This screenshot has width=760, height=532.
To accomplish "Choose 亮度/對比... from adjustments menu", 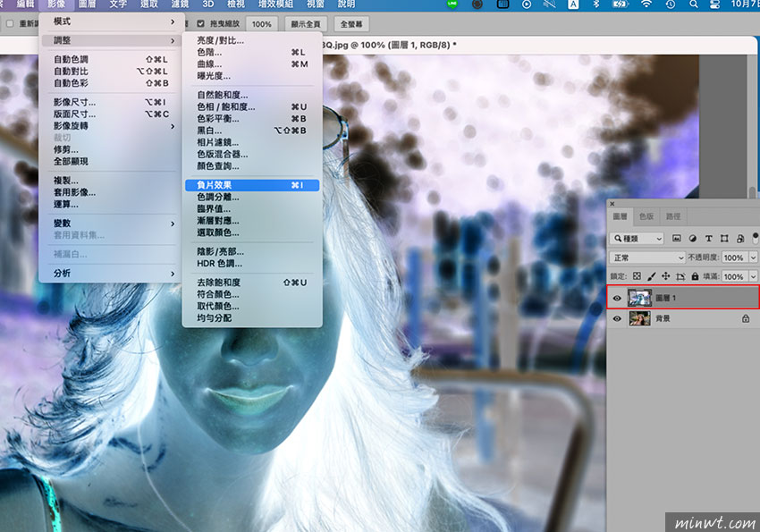I will tap(252, 40).
